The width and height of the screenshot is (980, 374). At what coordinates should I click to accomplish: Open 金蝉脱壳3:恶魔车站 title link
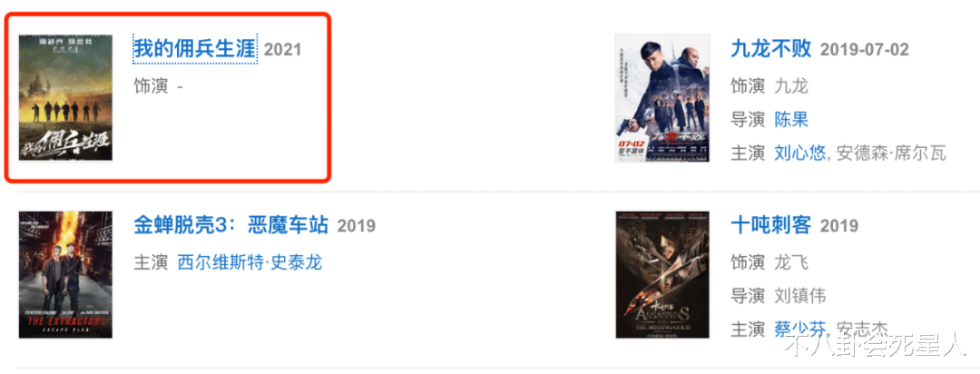point(230,225)
